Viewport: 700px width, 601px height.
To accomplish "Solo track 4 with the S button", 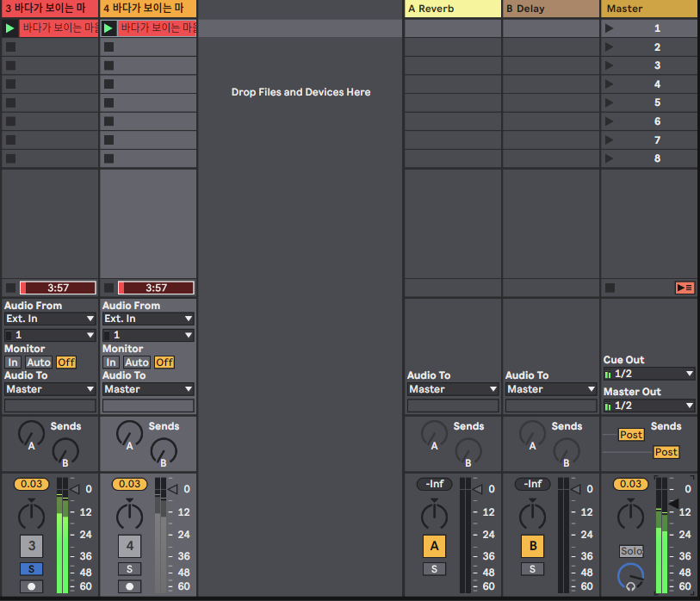I will pyautogui.click(x=129, y=569).
